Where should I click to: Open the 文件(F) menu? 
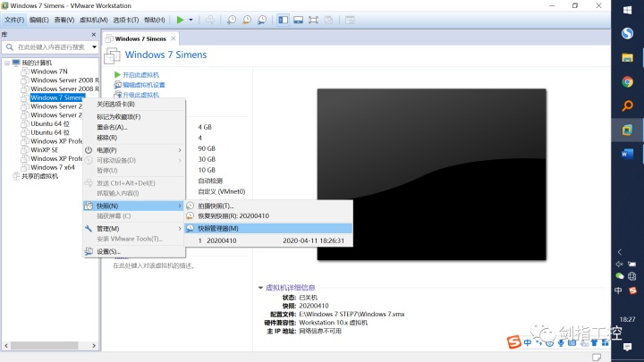(x=14, y=20)
